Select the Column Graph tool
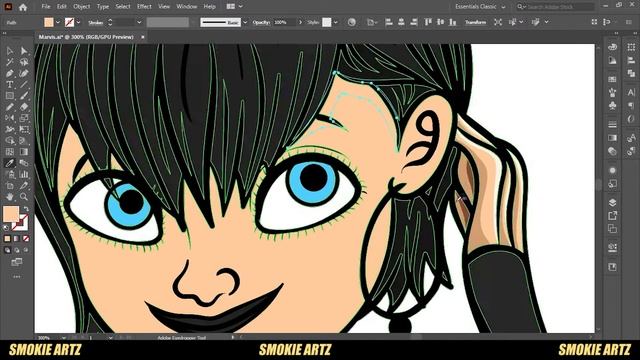The width and height of the screenshot is (640, 360). (x=24, y=174)
